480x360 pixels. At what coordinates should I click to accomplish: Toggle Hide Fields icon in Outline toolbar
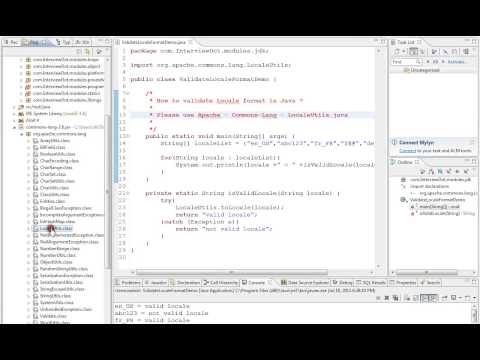[440, 172]
